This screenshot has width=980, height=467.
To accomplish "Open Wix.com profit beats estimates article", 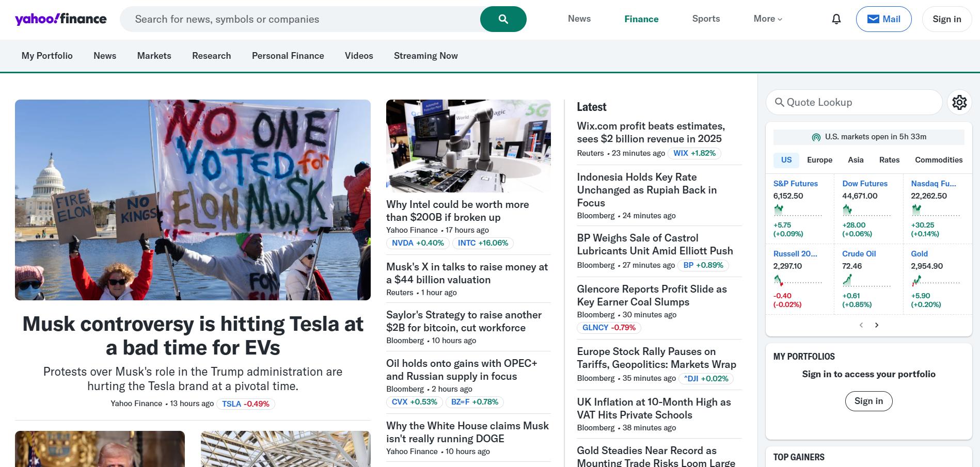I will point(651,132).
